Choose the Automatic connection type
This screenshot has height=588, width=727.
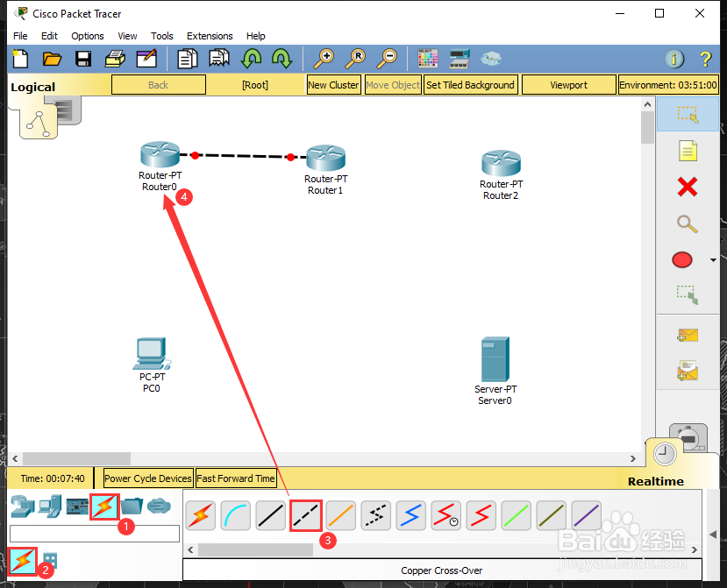tap(200, 515)
